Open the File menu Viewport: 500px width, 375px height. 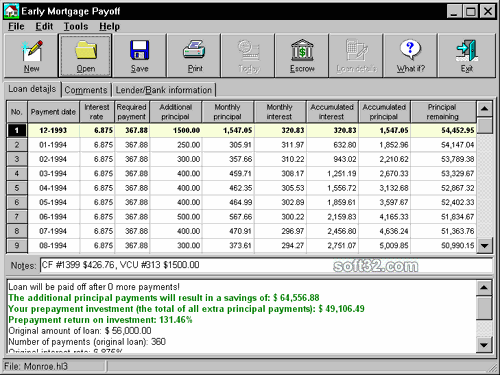16,26
